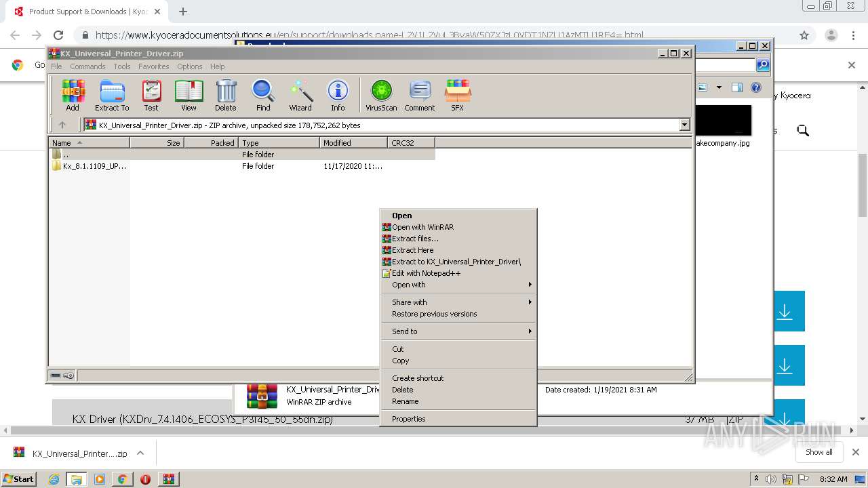Bookmark this page with the star
Viewport: 868px width, 488px height.
point(804,35)
